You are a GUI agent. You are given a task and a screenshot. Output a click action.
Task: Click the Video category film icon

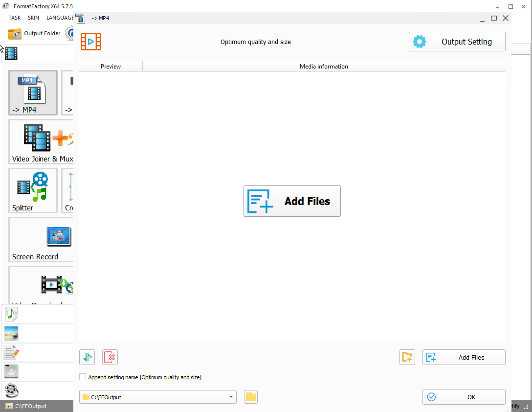(11, 53)
